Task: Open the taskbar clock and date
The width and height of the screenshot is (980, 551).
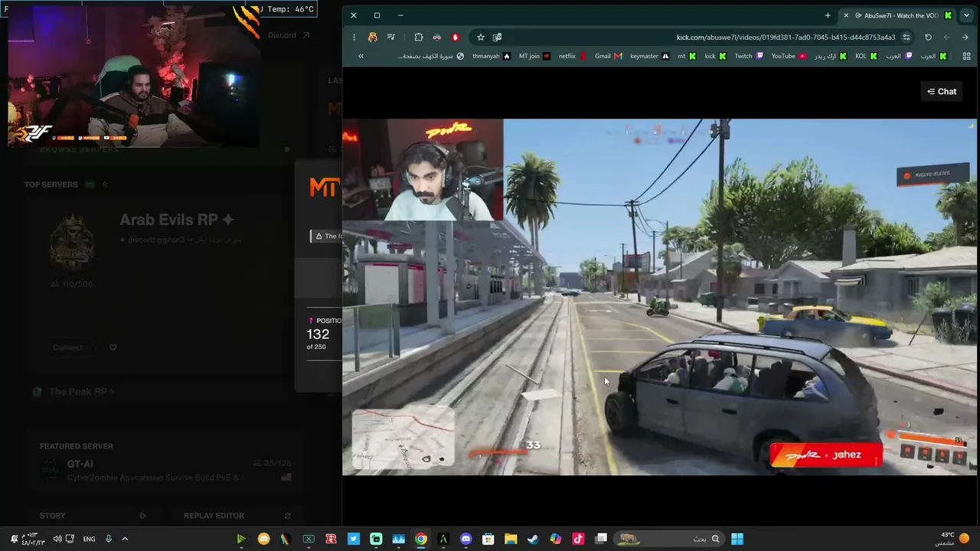Action: (32, 539)
